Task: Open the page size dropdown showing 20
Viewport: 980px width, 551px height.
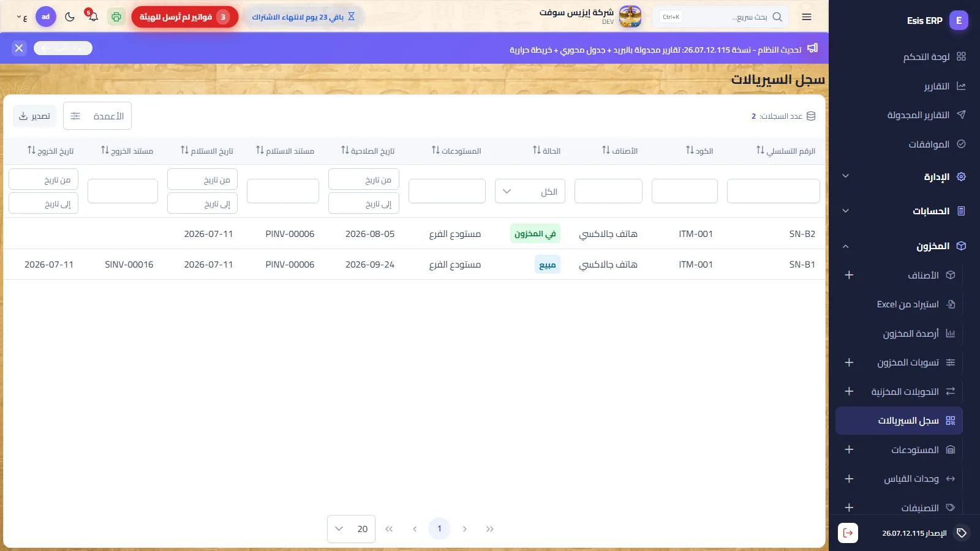Action: [x=351, y=529]
